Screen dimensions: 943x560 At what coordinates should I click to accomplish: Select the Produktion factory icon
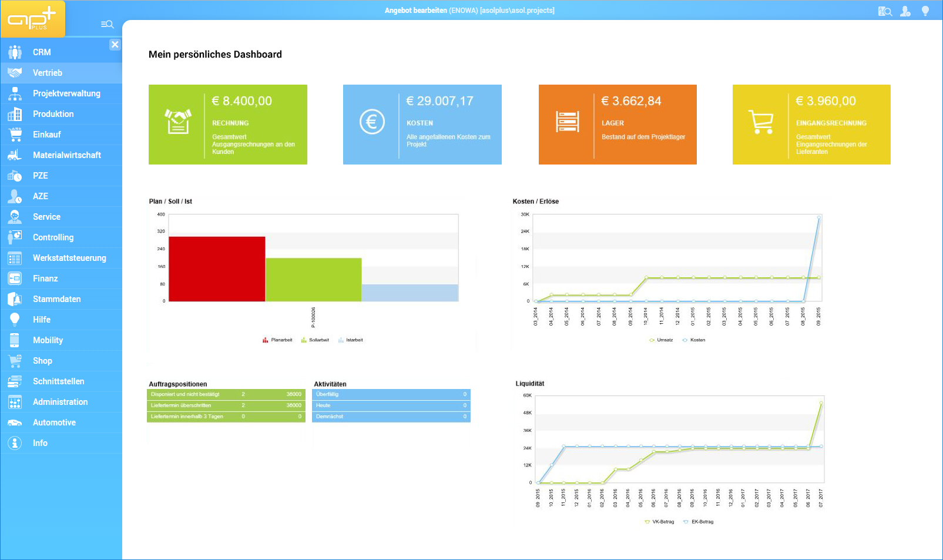(15, 114)
